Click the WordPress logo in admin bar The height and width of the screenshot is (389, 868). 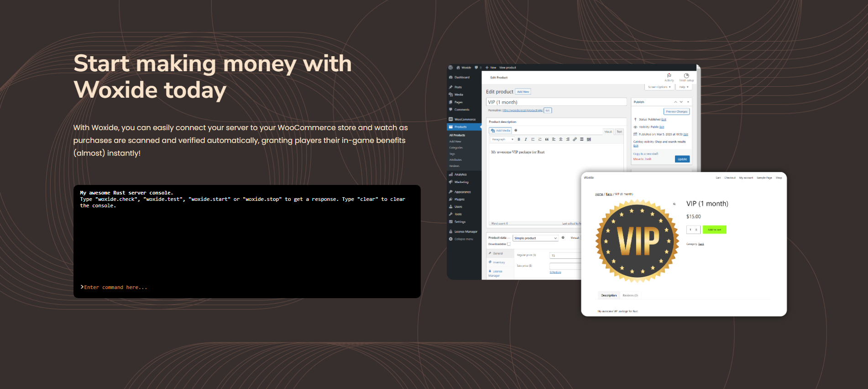pos(450,68)
